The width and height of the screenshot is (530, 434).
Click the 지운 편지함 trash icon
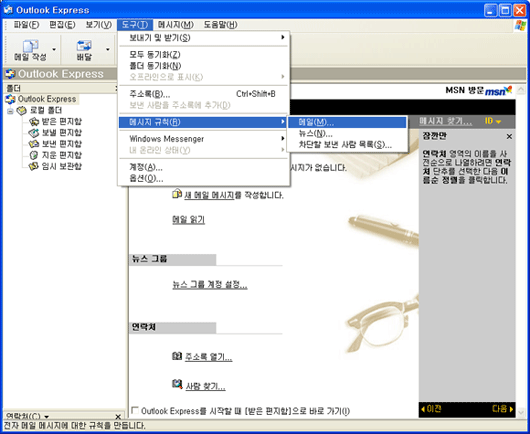tap(34, 155)
